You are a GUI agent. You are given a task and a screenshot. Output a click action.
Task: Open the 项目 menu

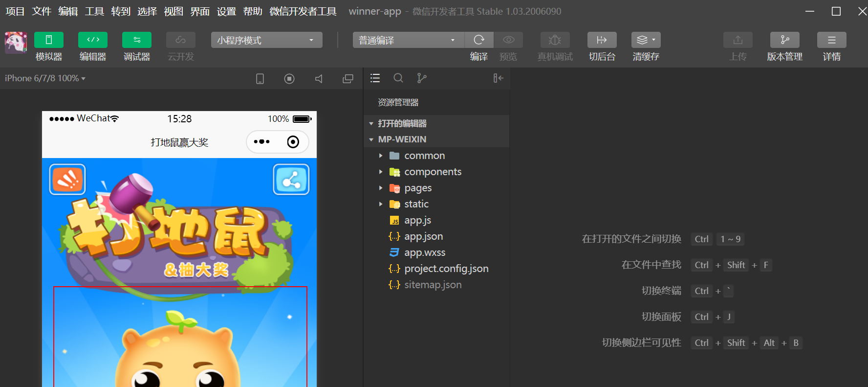pos(15,11)
